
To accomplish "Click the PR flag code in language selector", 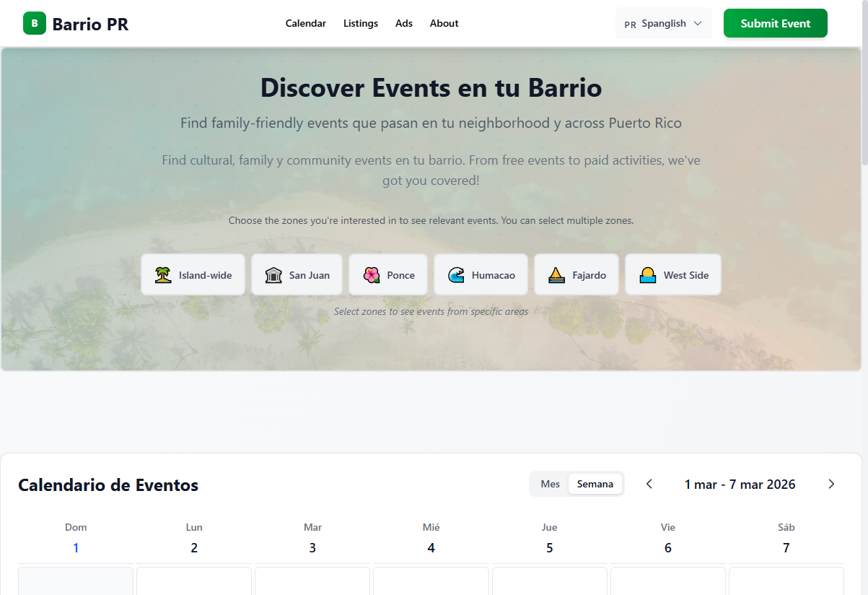I will (630, 24).
